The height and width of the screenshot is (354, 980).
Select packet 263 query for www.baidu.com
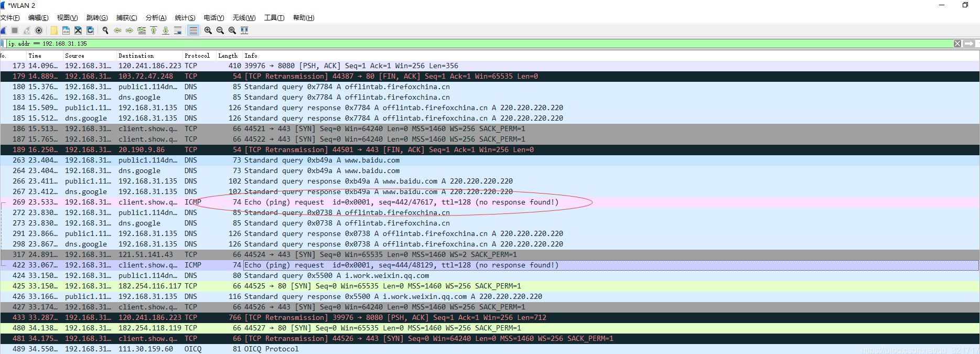click(489, 160)
